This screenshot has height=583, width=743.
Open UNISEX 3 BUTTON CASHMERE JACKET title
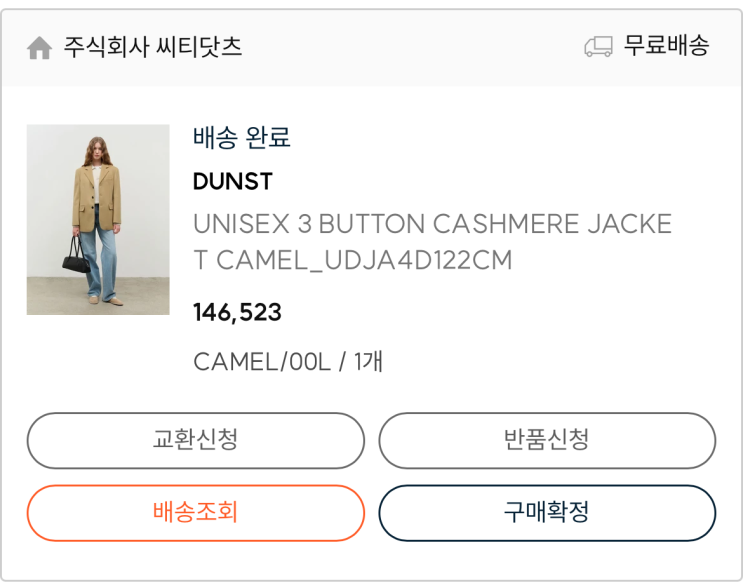pos(432,224)
